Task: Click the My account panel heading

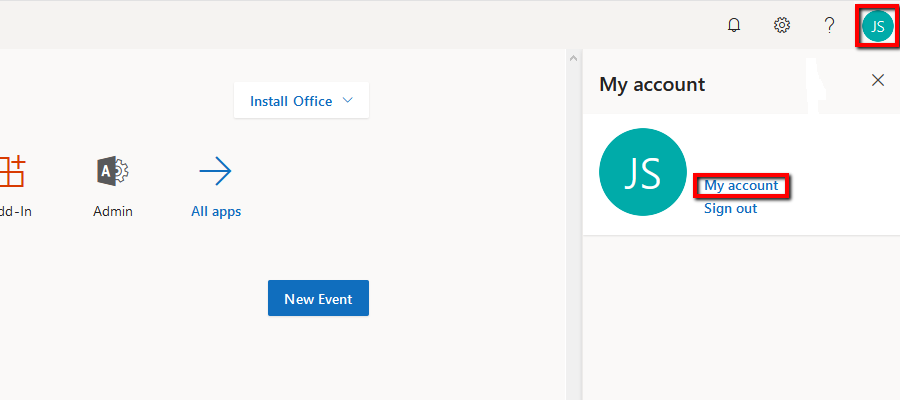Action: click(652, 84)
